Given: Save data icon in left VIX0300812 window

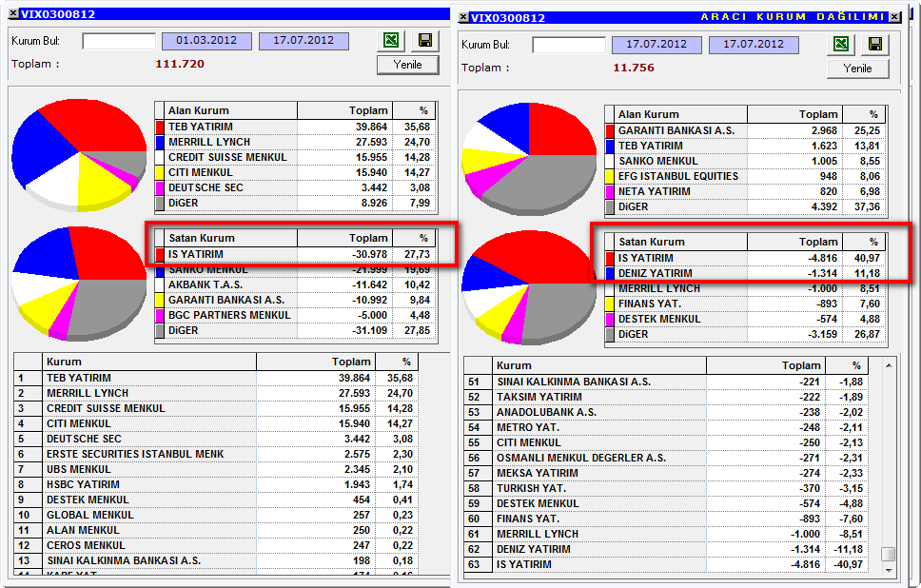Looking at the screenshot, I should pos(424,40).
